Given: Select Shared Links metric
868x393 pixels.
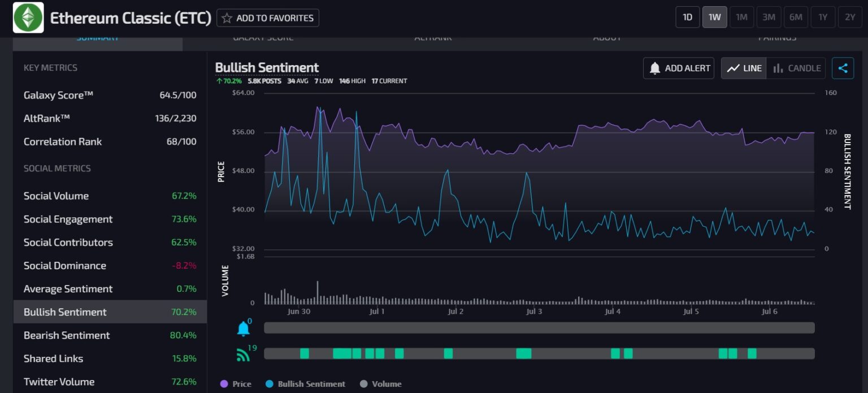Looking at the screenshot, I should pyautogui.click(x=110, y=358).
